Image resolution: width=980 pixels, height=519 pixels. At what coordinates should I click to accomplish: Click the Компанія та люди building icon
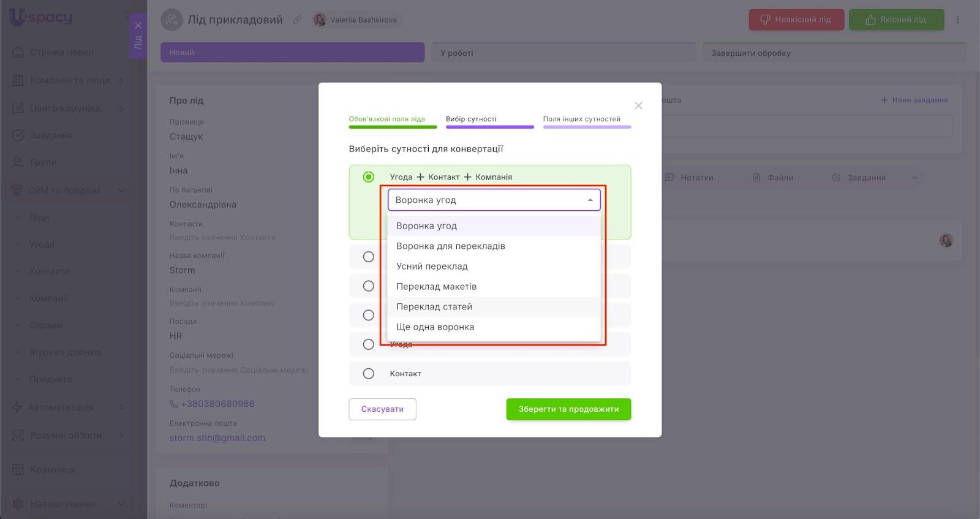(18, 80)
